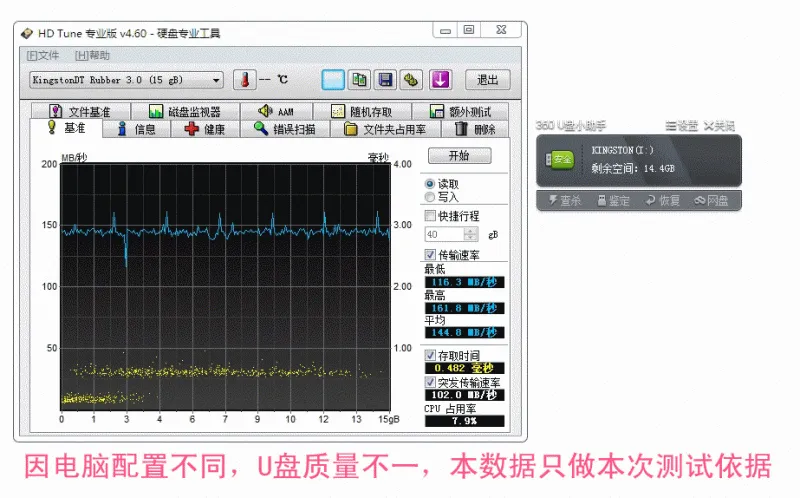The image size is (800, 498).
Task: Open the 文件 menu
Action: [43, 56]
